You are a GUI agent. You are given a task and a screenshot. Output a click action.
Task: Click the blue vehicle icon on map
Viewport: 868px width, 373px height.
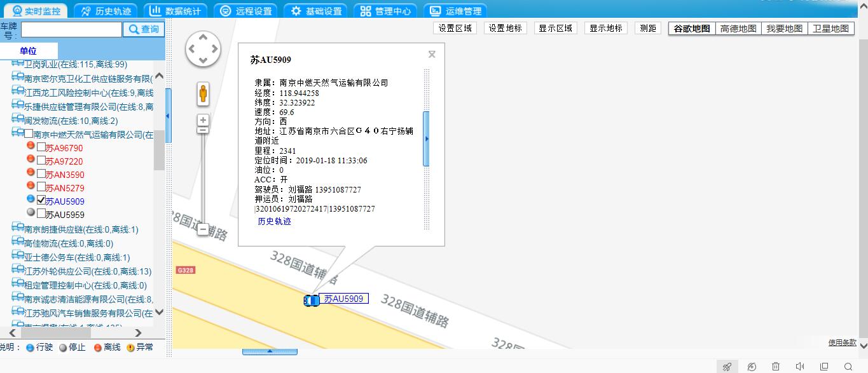click(x=311, y=300)
